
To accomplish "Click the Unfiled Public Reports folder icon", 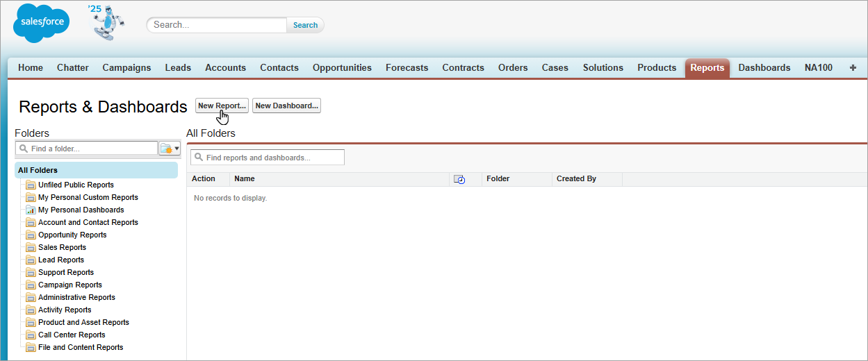I will (31, 185).
